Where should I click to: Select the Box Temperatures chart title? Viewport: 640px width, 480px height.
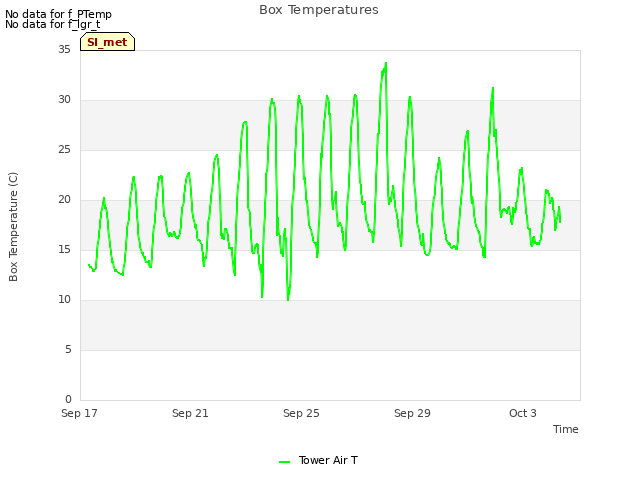coord(319,10)
